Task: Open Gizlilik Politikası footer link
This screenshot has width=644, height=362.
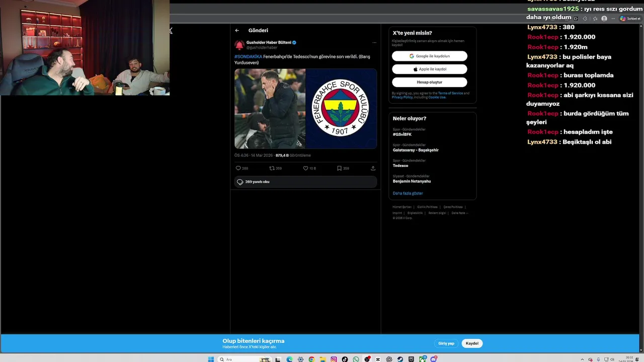Action: 427,207
